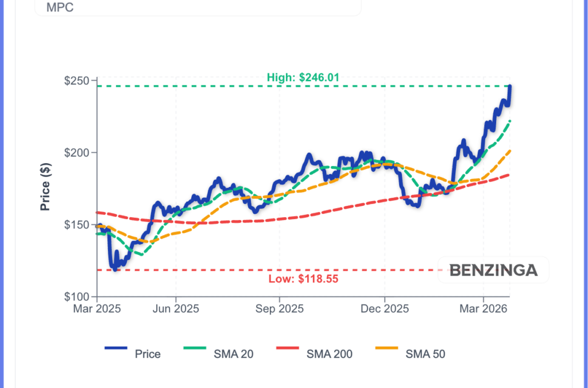Click the Mar 2025 x-axis label
The width and height of the screenshot is (588, 388).
coord(96,309)
